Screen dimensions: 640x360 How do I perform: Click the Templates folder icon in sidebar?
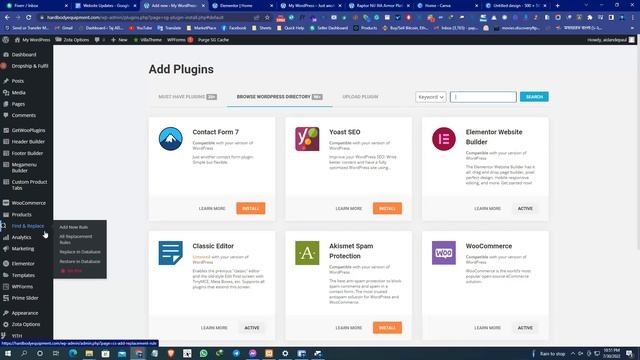[6, 275]
